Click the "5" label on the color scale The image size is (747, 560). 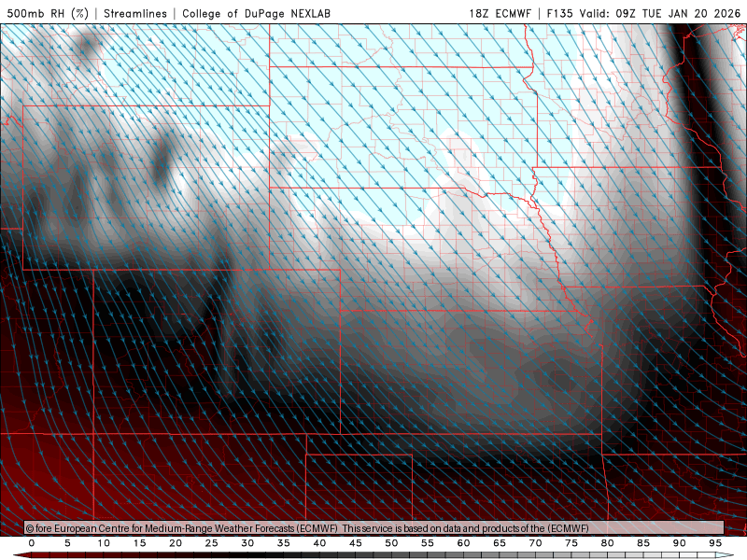pos(67,543)
